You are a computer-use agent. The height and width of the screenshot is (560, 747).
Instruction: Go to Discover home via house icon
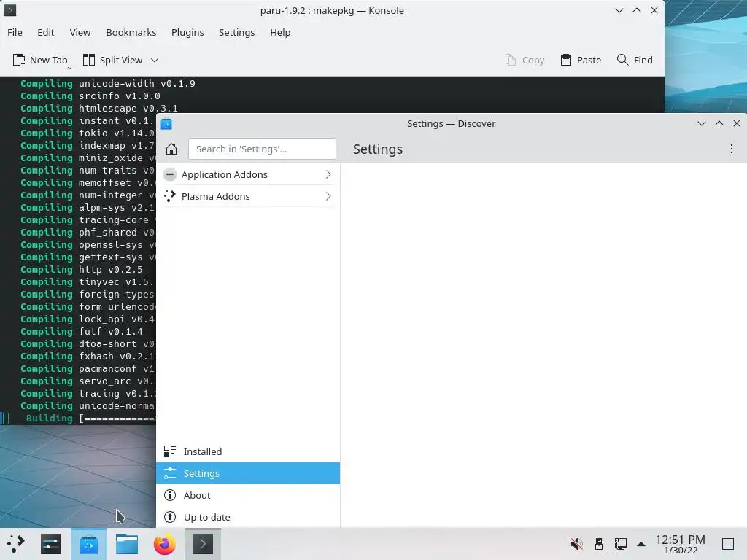pos(171,149)
